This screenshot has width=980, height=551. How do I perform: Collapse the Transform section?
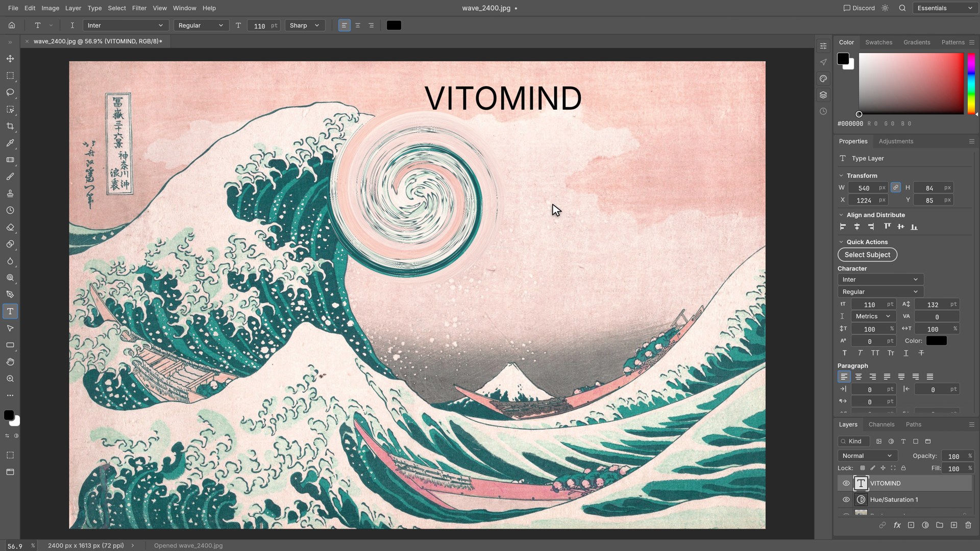click(x=841, y=176)
